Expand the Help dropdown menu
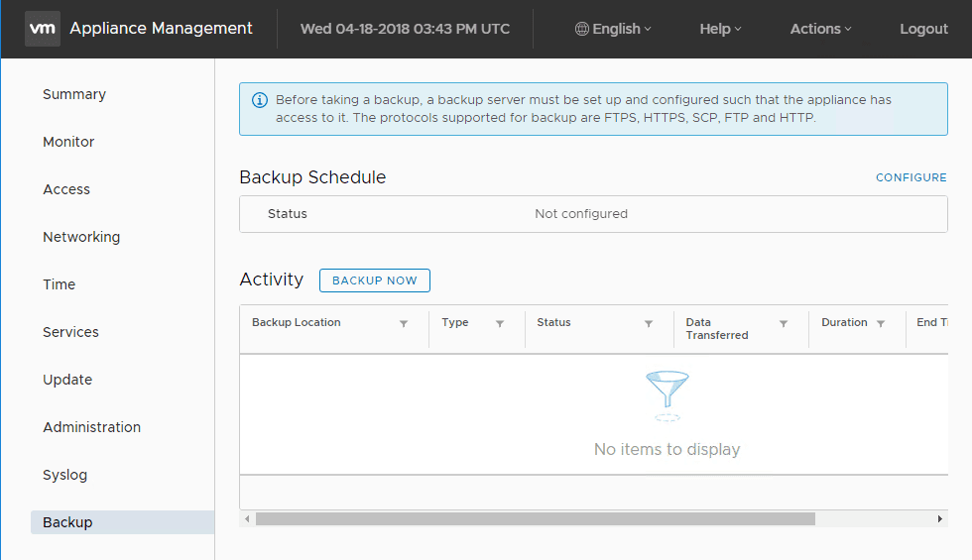This screenshot has width=972, height=560. [720, 29]
